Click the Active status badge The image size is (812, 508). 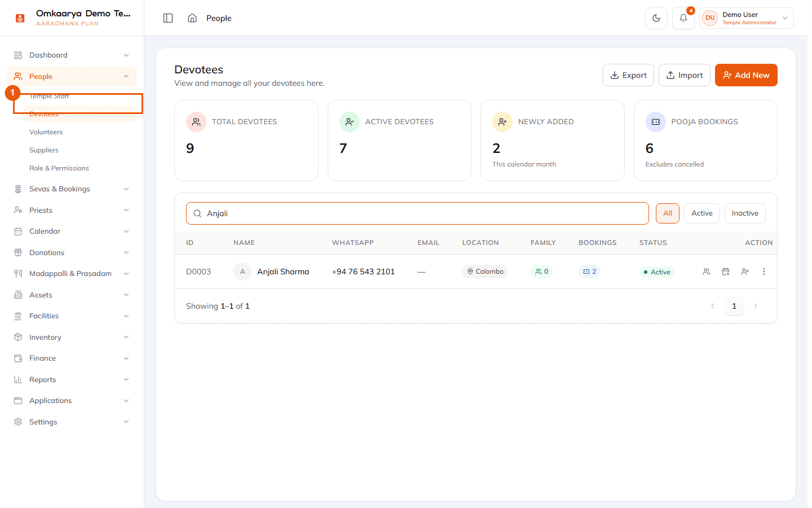tap(657, 271)
